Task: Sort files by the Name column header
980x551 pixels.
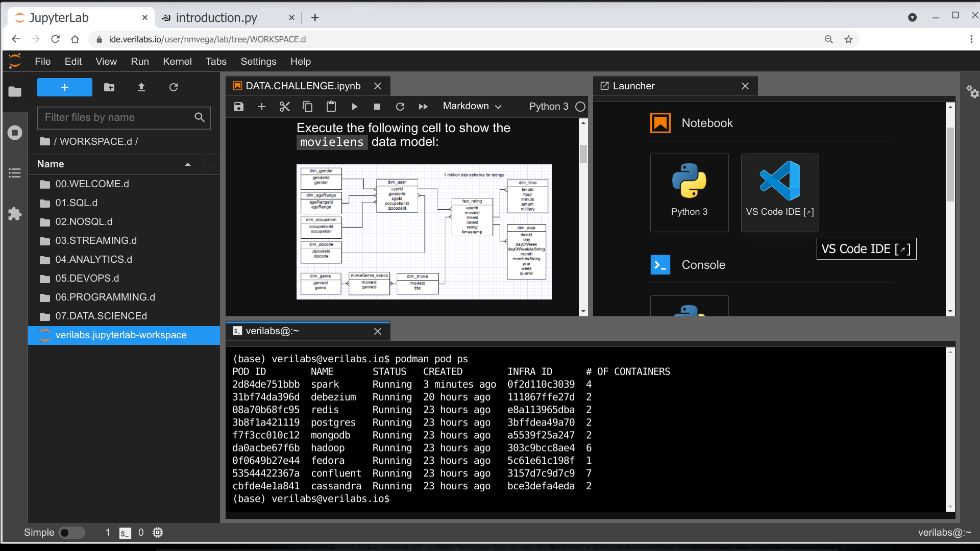Action: [116, 164]
